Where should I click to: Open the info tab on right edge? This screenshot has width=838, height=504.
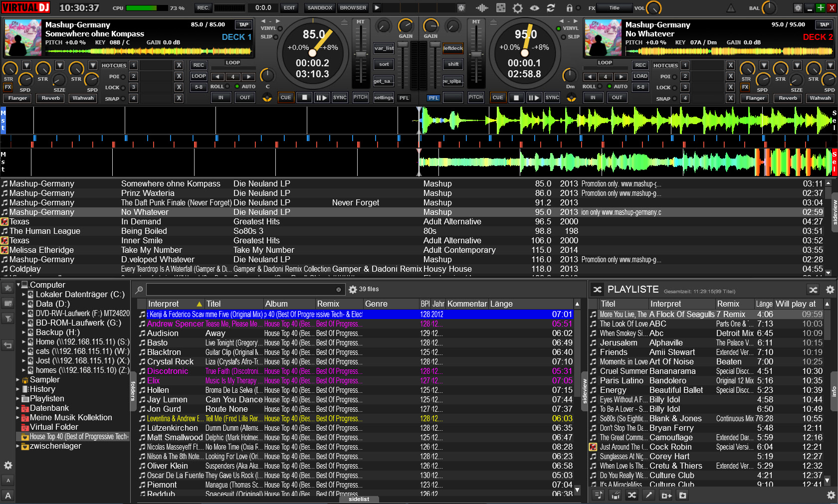(834, 391)
